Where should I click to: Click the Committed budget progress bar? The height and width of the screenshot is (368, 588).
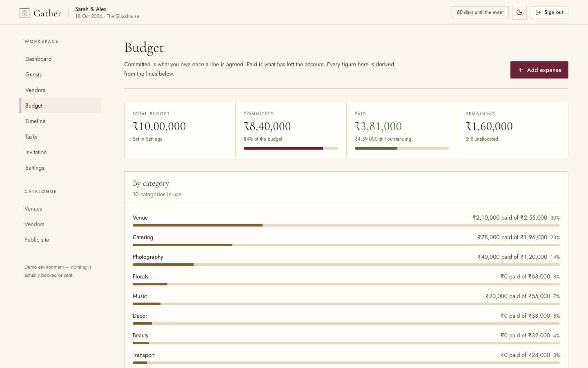pos(291,148)
